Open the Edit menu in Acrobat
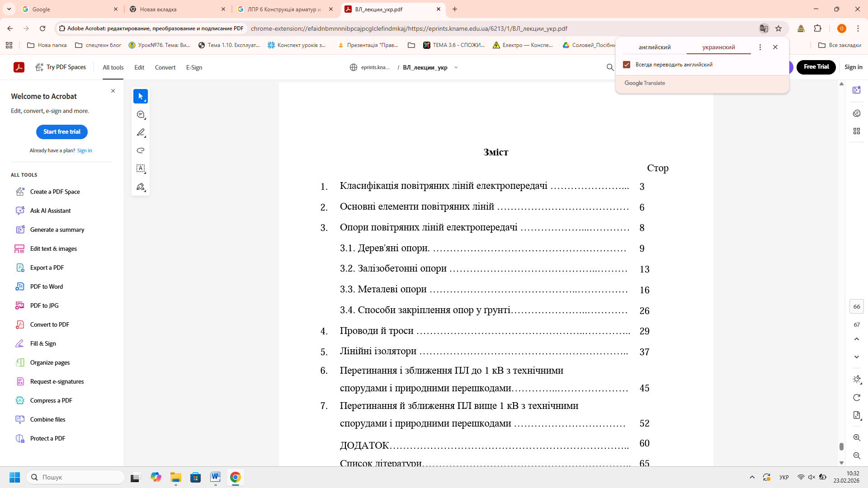Screen dimensions: 868x488 pos(139,67)
